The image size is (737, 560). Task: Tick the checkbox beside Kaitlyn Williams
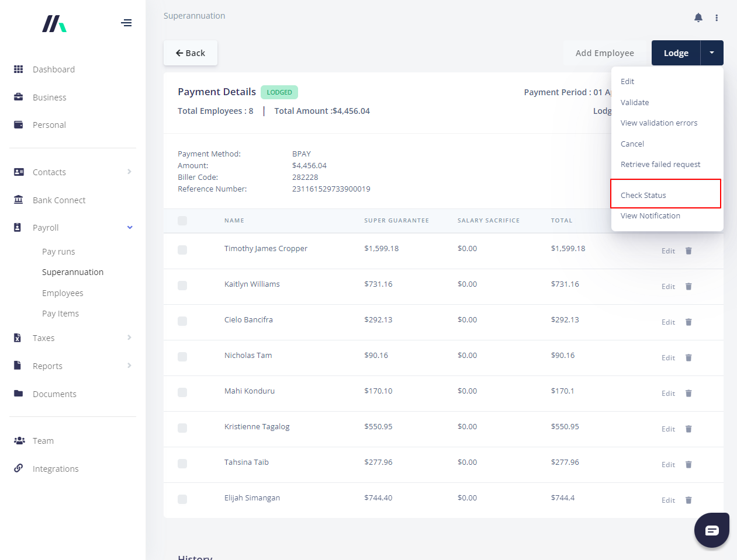tap(182, 286)
